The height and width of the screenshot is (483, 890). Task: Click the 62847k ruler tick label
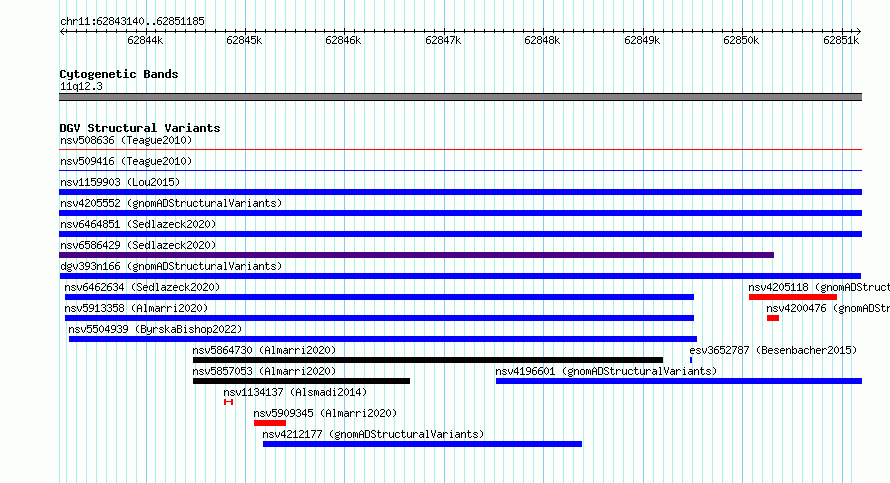443,40
